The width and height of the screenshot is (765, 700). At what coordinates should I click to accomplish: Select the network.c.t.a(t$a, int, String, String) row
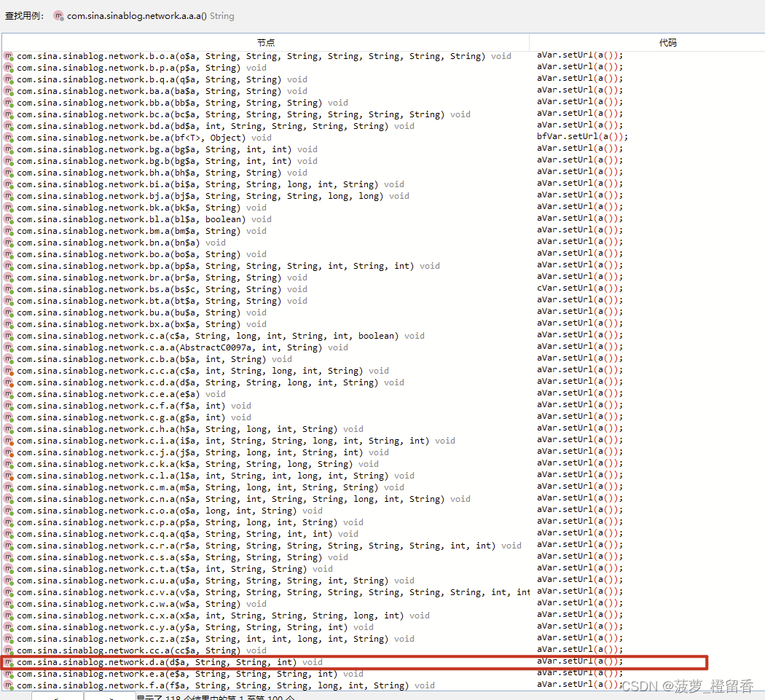click(x=383, y=570)
